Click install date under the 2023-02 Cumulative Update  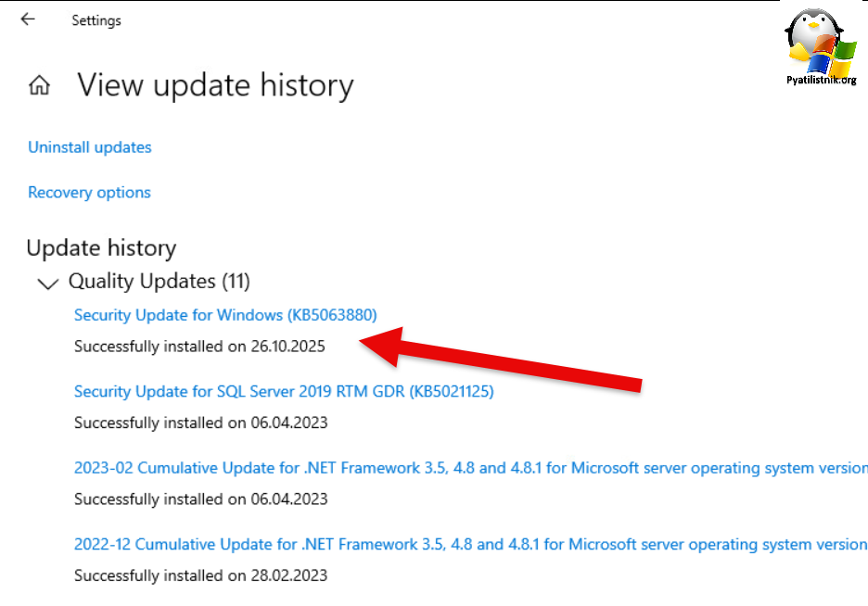(x=200, y=499)
